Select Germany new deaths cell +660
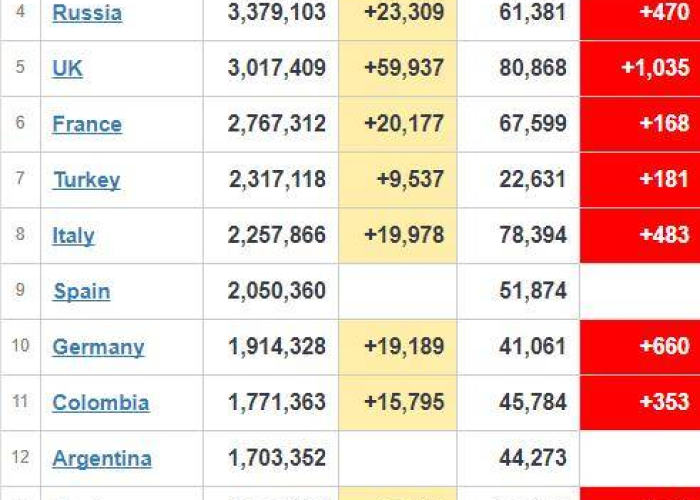This screenshot has width=700, height=500. (x=640, y=347)
